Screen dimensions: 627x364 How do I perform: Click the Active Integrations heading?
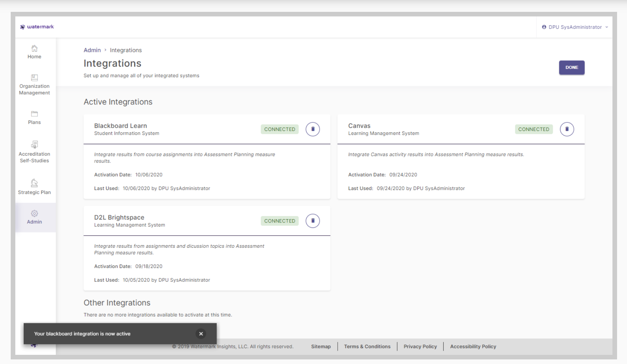pos(118,102)
